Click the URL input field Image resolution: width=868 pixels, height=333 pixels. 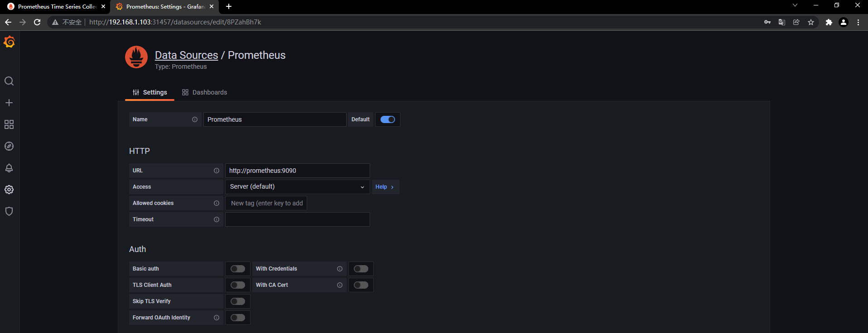298,171
